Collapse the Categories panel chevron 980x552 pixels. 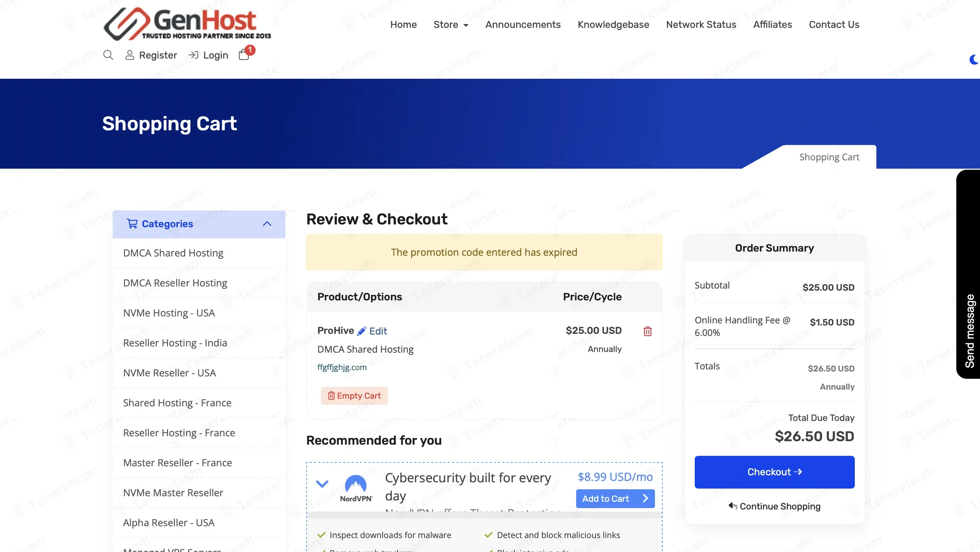[267, 223]
